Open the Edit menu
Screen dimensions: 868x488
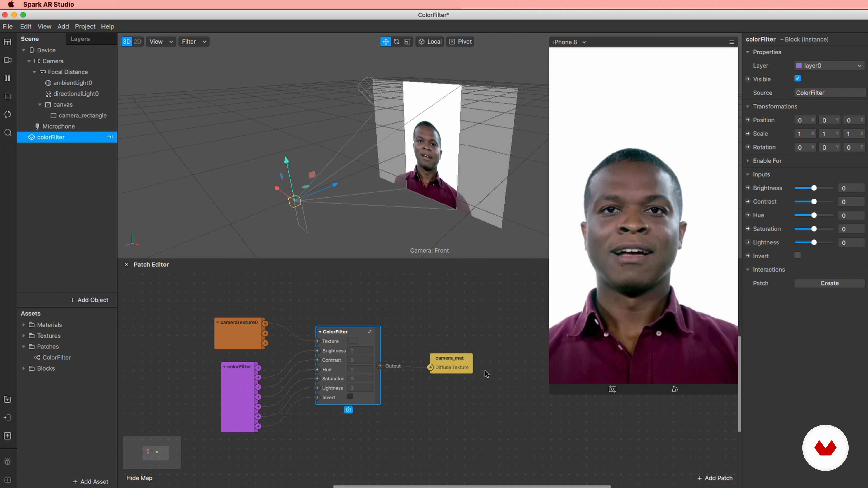[26, 26]
